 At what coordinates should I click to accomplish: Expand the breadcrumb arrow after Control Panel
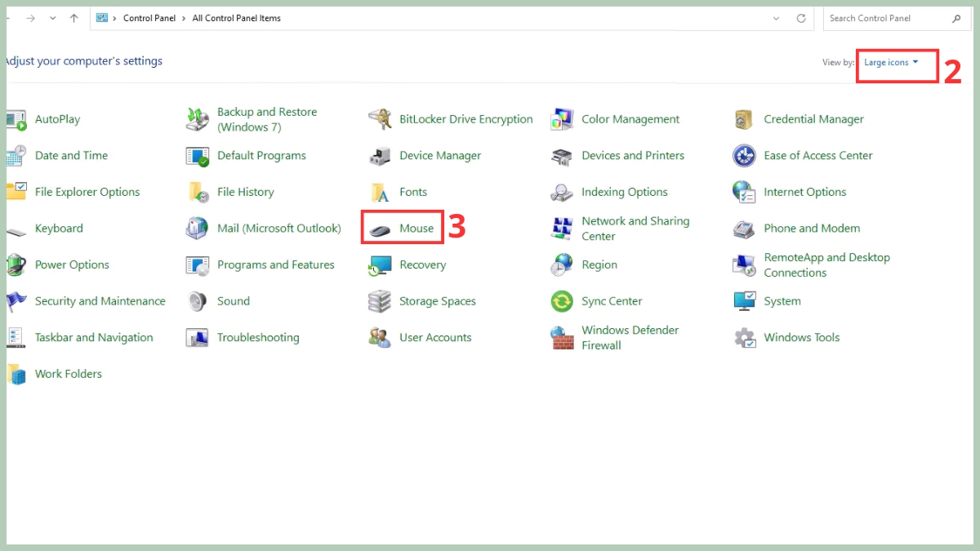[x=184, y=18]
